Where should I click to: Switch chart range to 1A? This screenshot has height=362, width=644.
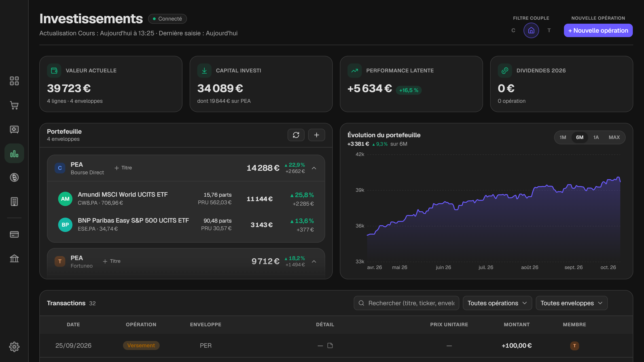(x=596, y=137)
